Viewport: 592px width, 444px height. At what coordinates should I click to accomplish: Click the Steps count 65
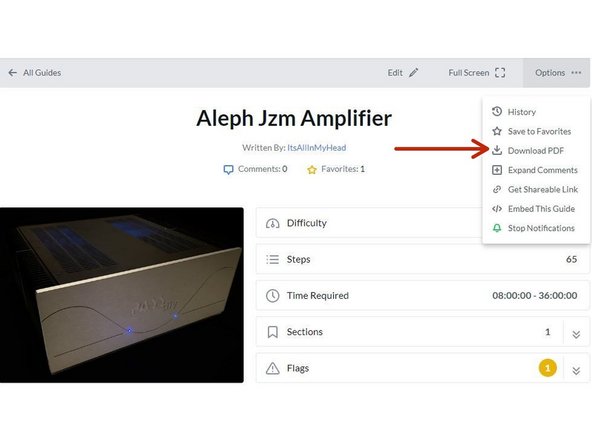tap(571, 259)
